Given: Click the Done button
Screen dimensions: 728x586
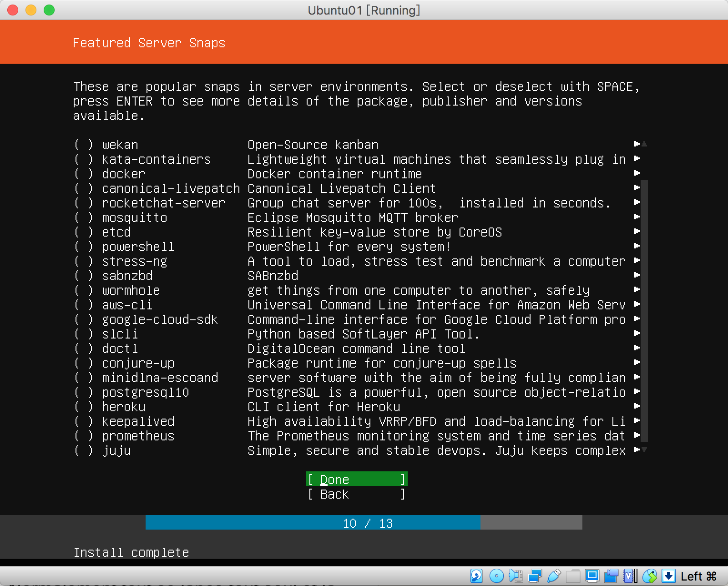Looking at the screenshot, I should point(357,479).
